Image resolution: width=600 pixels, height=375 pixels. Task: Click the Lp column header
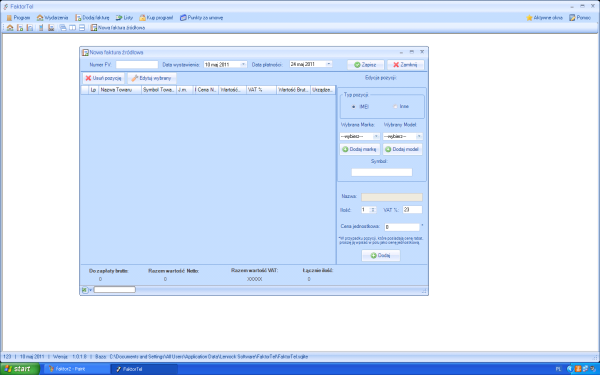pyautogui.click(x=93, y=90)
